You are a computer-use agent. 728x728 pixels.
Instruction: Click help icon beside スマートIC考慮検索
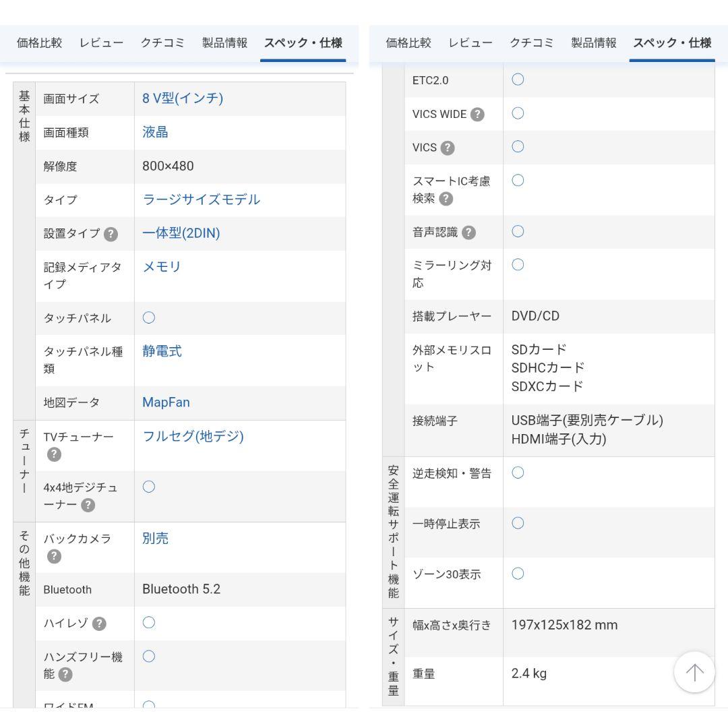tap(446, 199)
